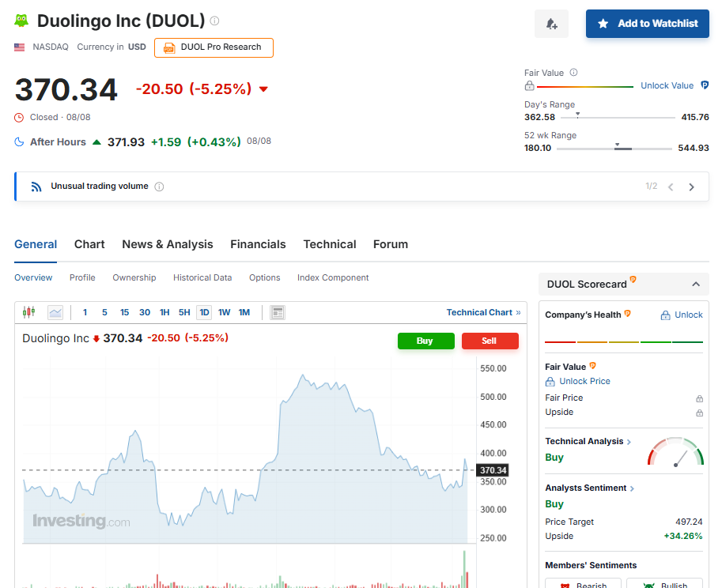Click the Unusual trading volume info icon
Screen dimensions: 722x588
click(159, 187)
